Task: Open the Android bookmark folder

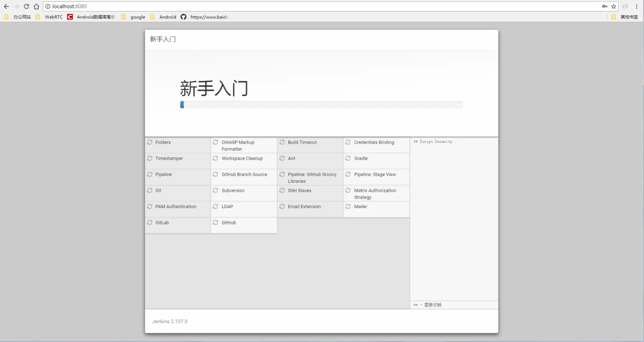Action: tap(163, 17)
